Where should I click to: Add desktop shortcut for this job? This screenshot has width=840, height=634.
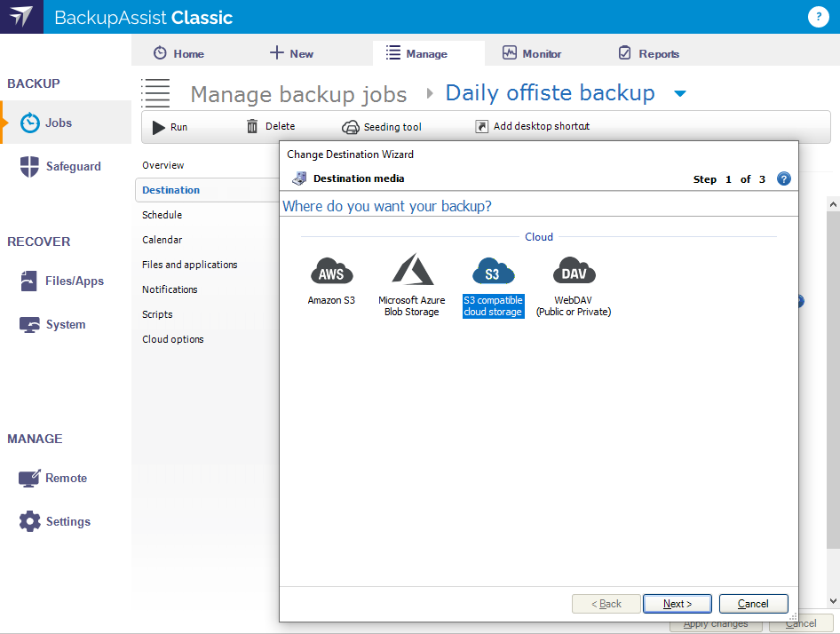(533, 126)
